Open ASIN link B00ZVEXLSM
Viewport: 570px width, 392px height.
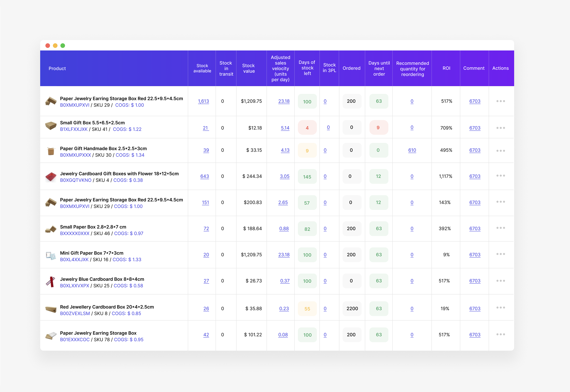click(x=75, y=313)
